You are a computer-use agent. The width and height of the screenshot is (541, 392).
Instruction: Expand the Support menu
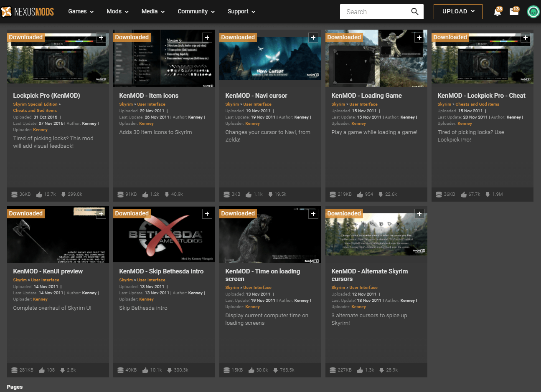pyautogui.click(x=241, y=12)
